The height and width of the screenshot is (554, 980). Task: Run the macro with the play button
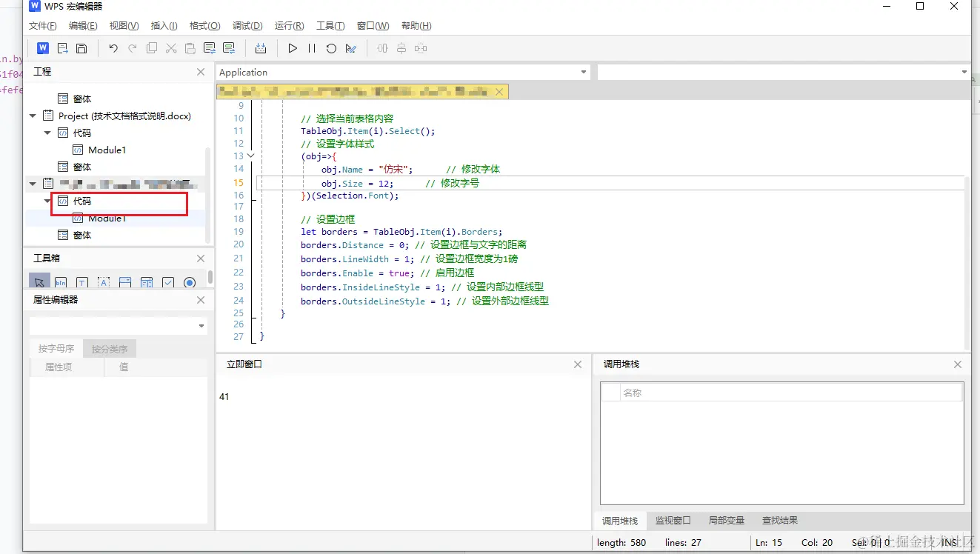click(293, 48)
